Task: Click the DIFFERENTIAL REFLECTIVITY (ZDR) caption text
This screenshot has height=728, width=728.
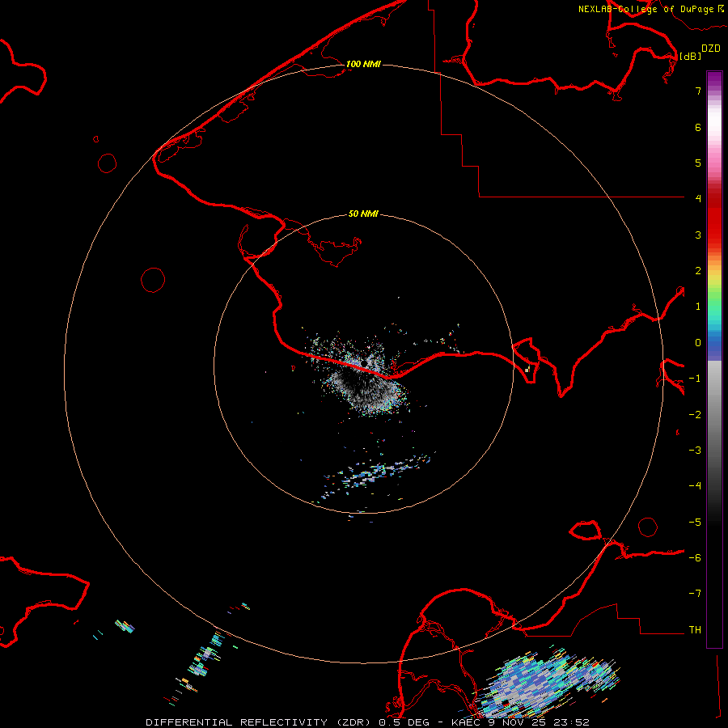Action: [260, 722]
